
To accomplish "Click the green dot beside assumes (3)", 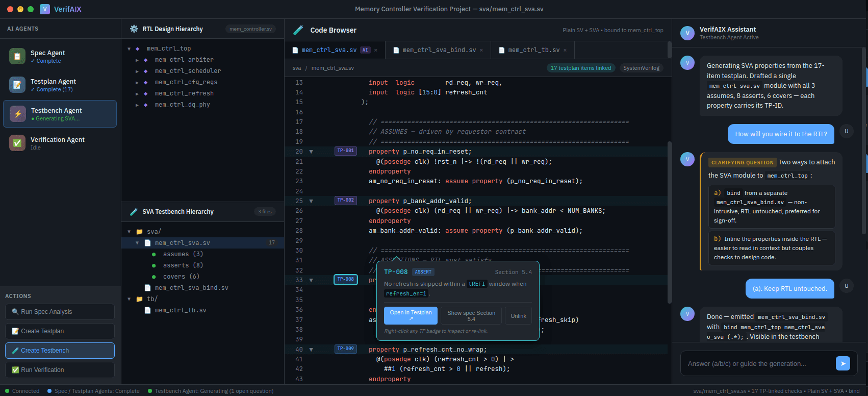I will pos(154,254).
